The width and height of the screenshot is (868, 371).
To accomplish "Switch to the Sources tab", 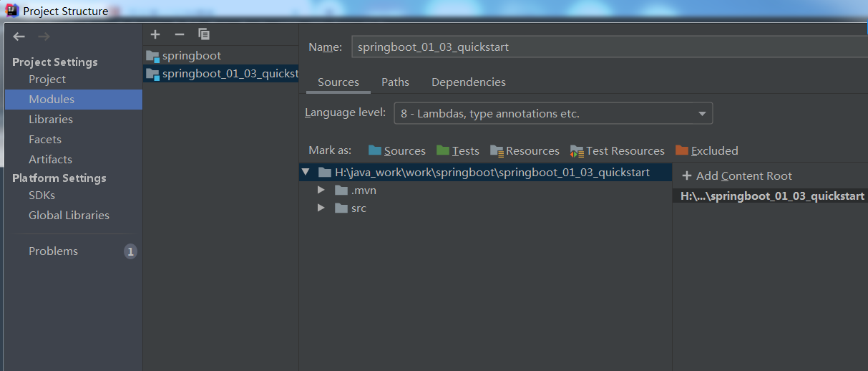I will click(x=338, y=82).
